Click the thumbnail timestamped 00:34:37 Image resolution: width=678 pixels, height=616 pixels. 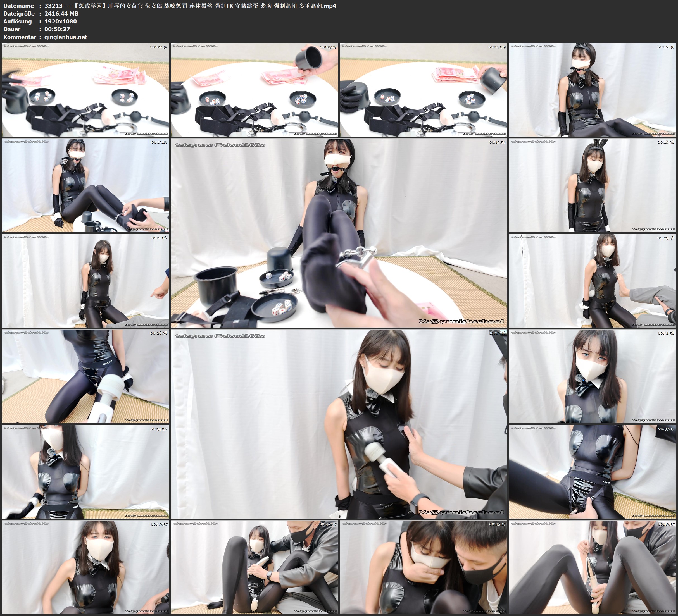85,472
